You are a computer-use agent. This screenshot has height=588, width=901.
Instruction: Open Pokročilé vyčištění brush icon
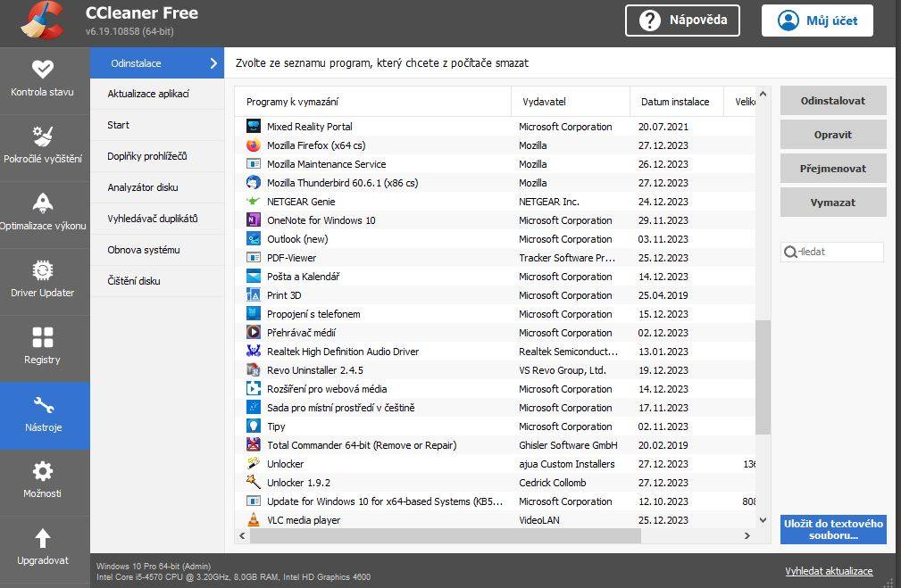pyautogui.click(x=43, y=137)
